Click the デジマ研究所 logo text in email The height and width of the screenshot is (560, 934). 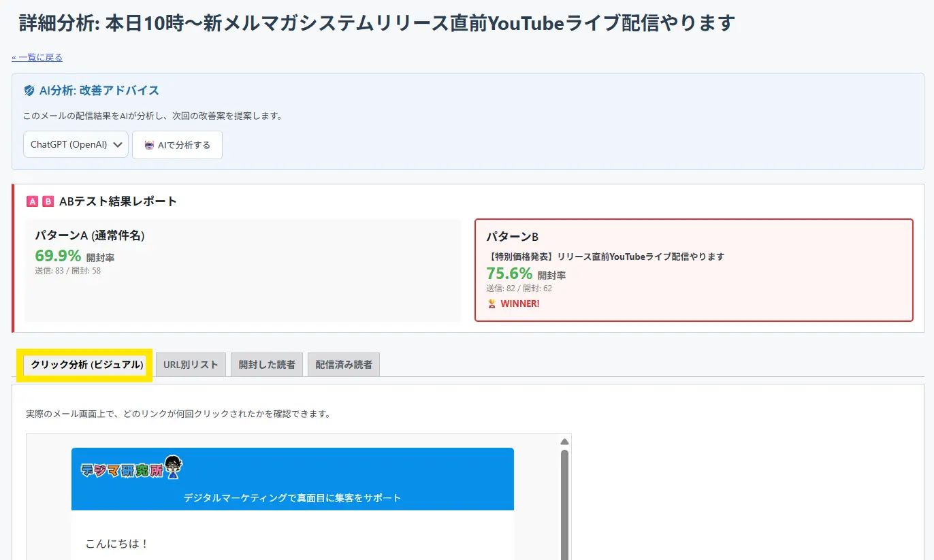[x=123, y=470]
